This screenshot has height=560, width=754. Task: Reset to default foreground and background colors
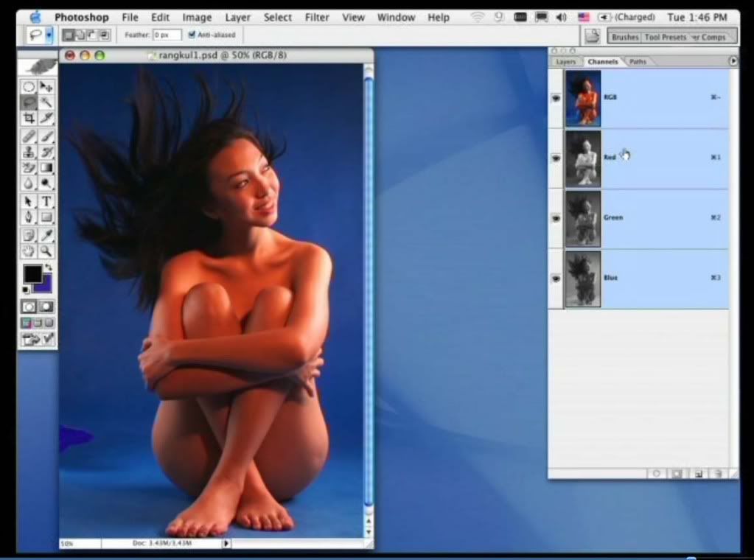tap(26, 290)
